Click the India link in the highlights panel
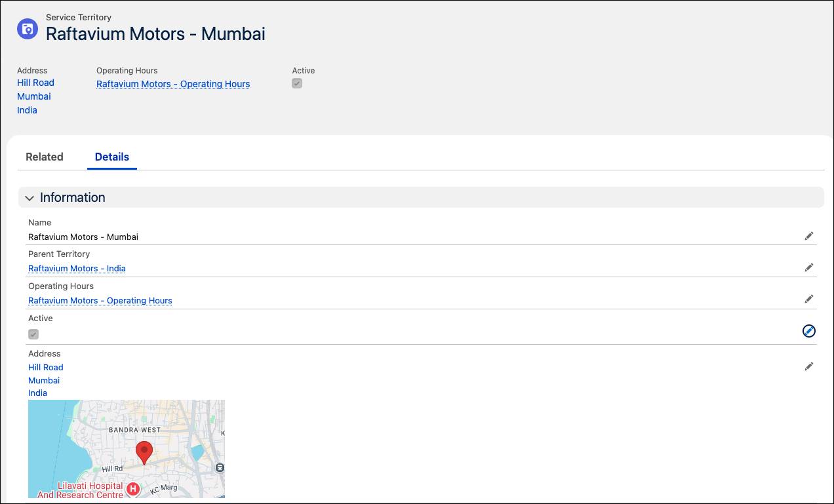The image size is (834, 504). [x=27, y=110]
